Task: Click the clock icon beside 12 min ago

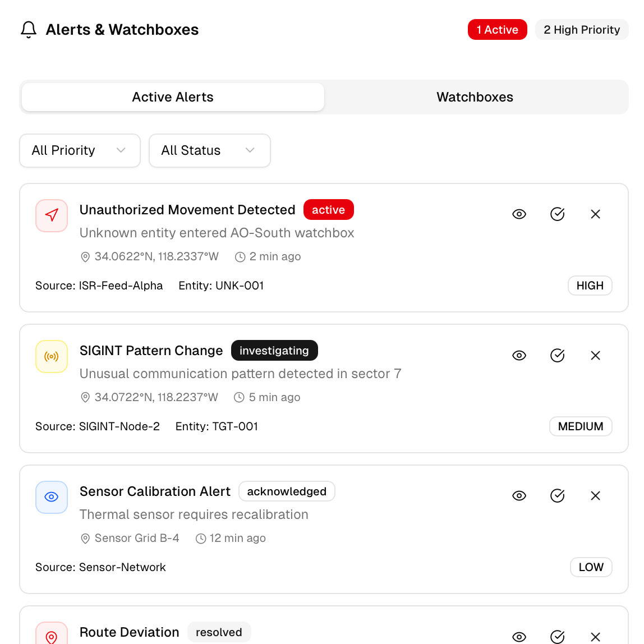Action: pyautogui.click(x=200, y=539)
